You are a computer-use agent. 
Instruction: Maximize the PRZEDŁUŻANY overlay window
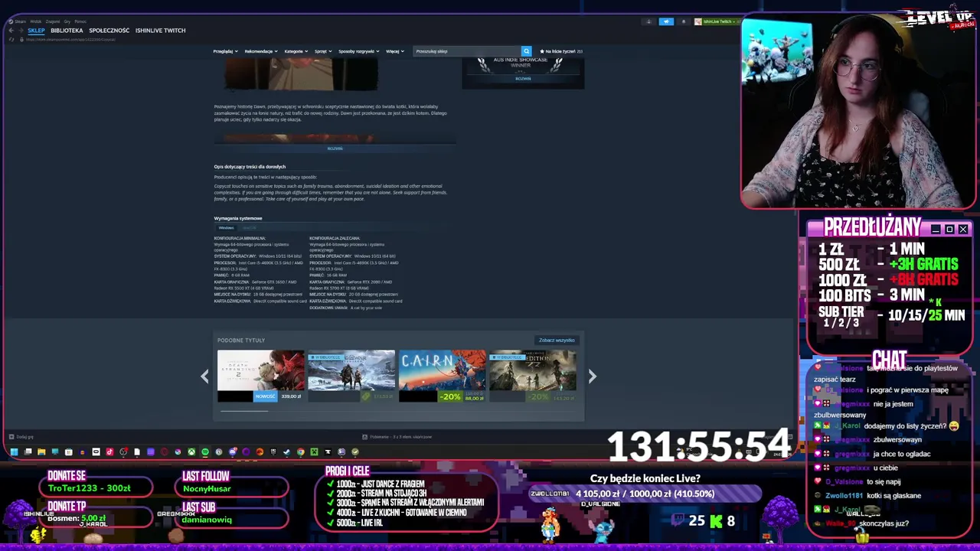coord(949,229)
